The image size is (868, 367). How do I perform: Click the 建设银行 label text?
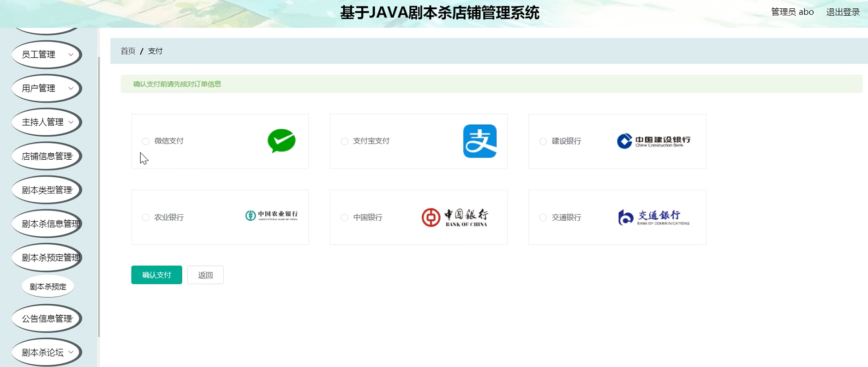click(x=566, y=141)
